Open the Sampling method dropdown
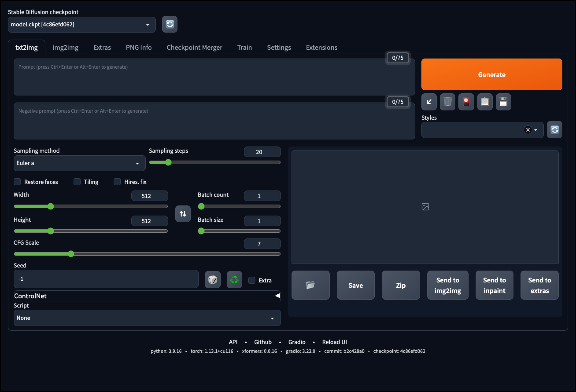576x392 pixels. pos(79,163)
